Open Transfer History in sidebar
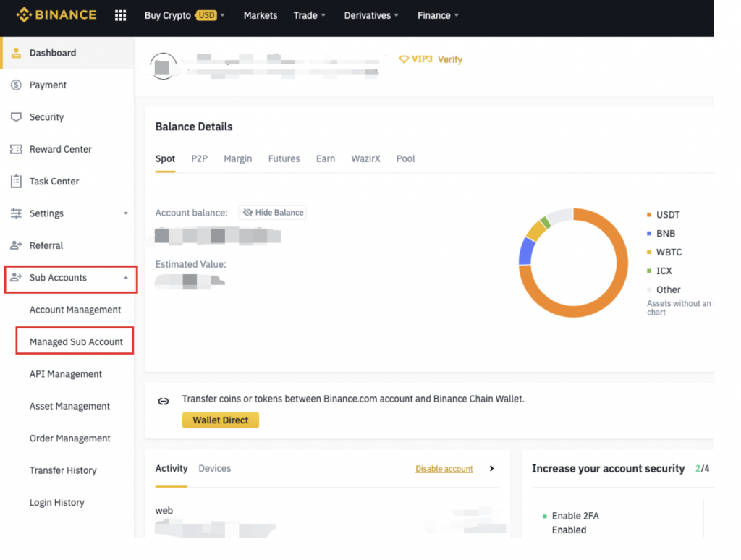 63,470
